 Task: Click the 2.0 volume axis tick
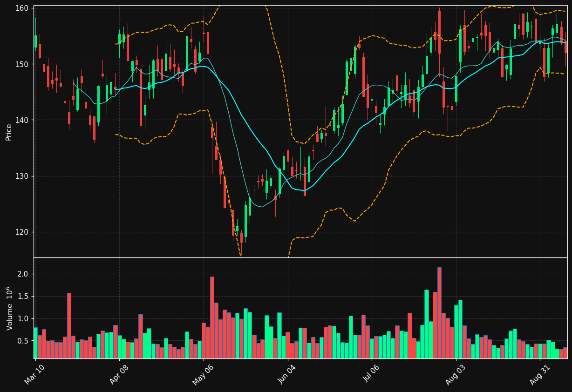pos(23,274)
